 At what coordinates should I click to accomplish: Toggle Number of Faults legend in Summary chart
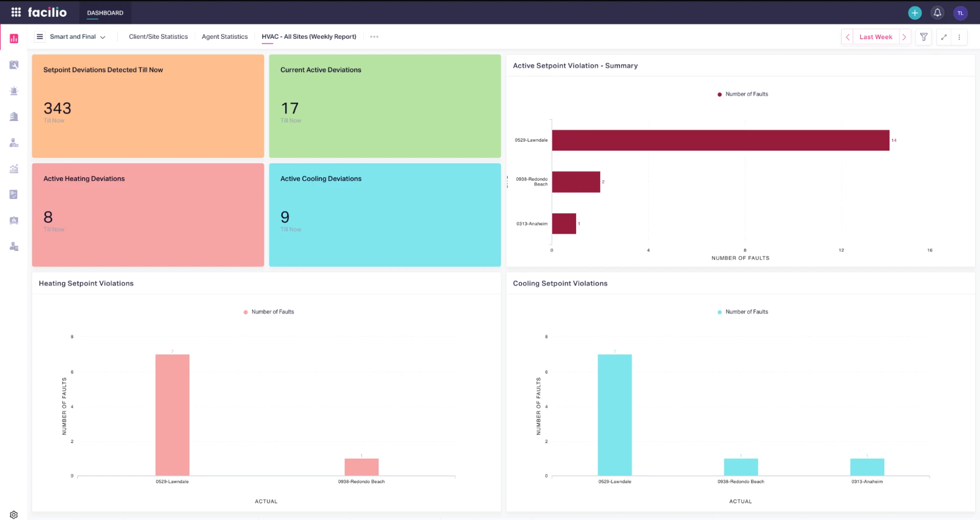click(x=742, y=94)
